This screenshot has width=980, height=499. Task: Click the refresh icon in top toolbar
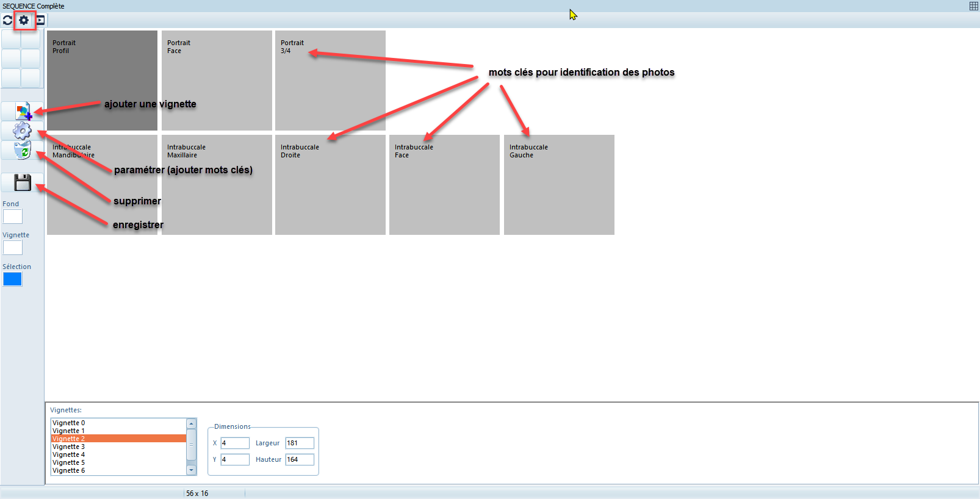click(7, 20)
